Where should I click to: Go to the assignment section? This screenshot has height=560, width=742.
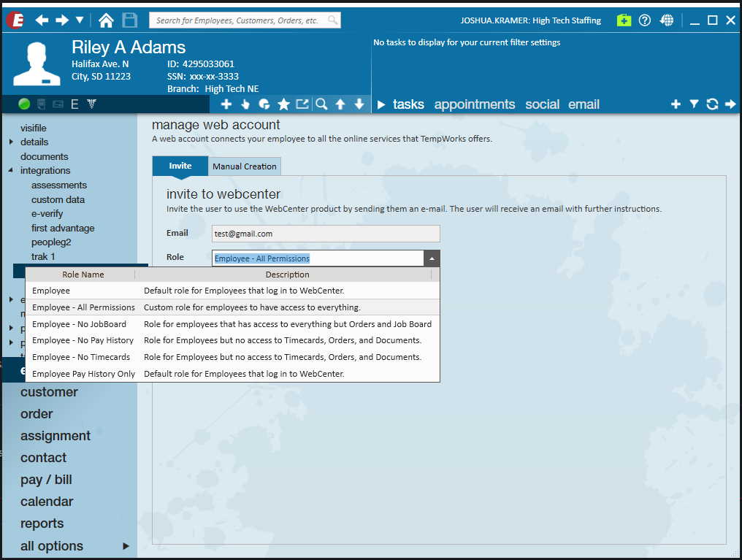pos(56,436)
